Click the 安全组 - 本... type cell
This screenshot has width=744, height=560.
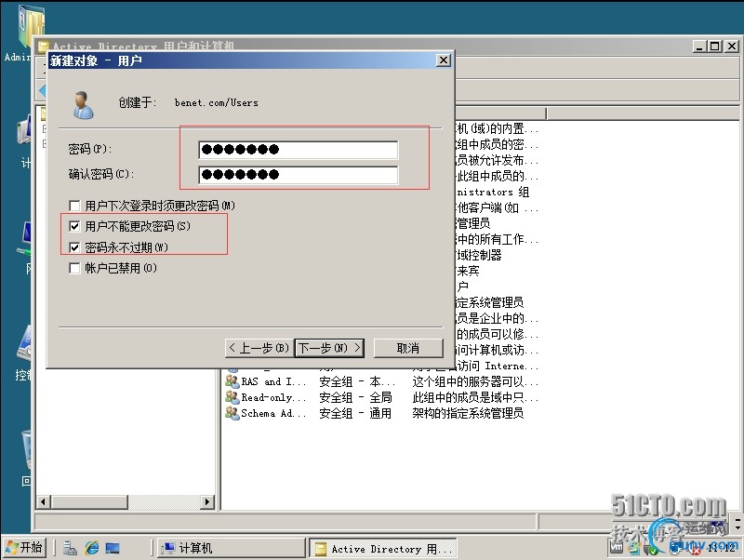point(357,381)
